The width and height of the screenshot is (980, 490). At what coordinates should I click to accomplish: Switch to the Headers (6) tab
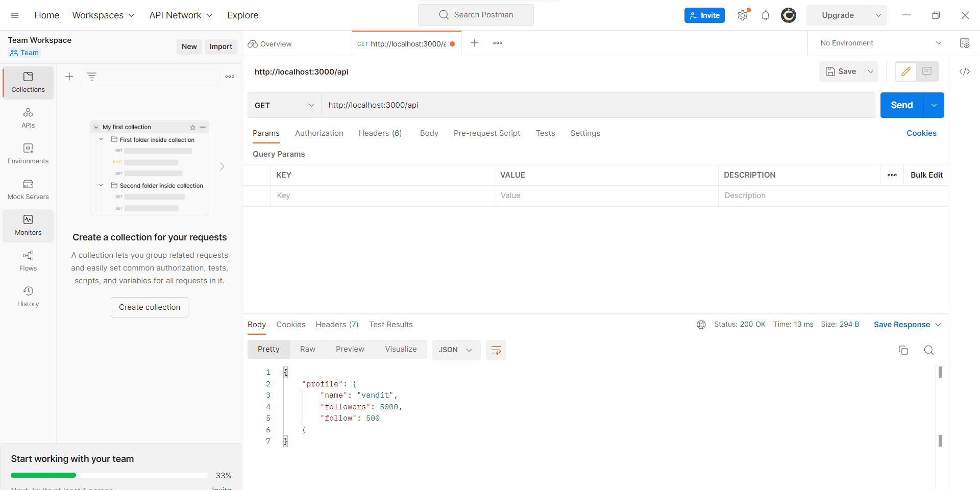click(380, 133)
